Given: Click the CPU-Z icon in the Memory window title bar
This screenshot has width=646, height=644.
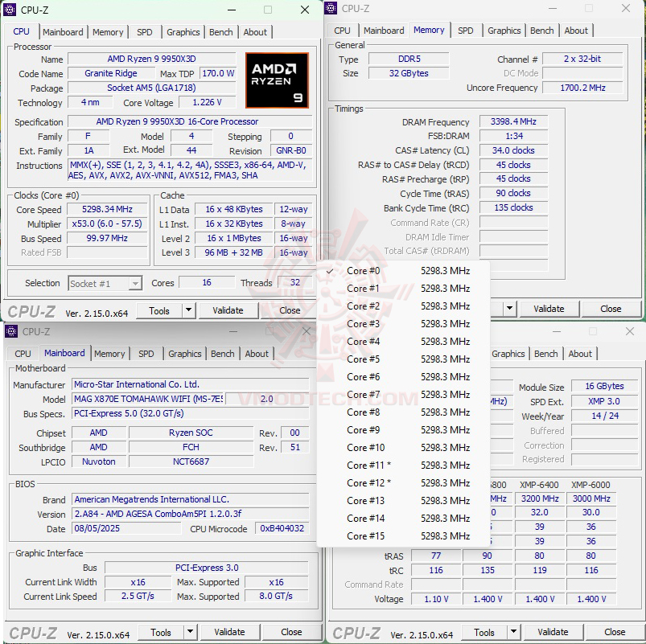Looking at the screenshot, I should pyautogui.click(x=330, y=8).
